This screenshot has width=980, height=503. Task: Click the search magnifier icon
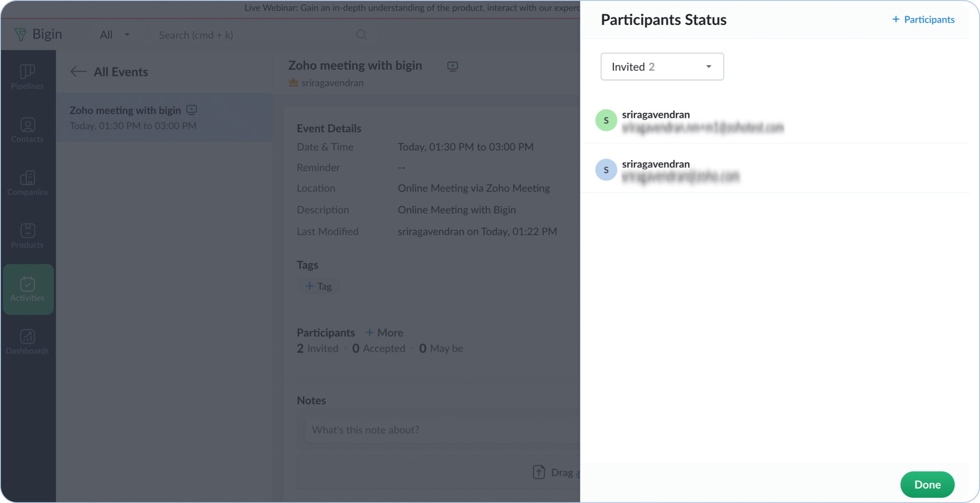pos(361,35)
